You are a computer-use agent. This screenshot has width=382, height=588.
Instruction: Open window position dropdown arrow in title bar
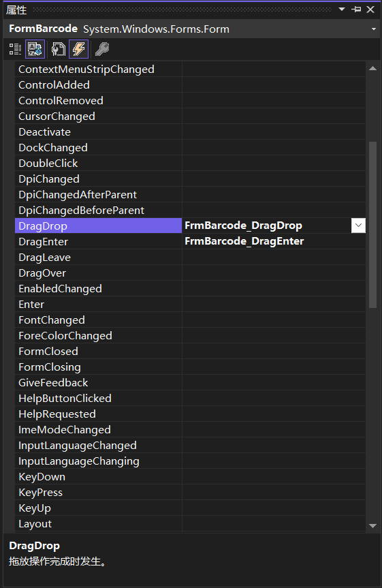(x=342, y=9)
